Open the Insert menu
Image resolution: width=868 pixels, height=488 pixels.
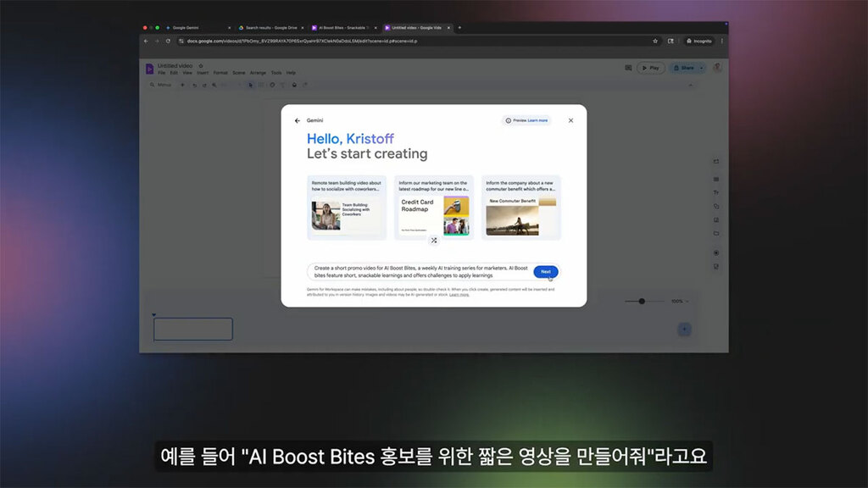tap(203, 73)
